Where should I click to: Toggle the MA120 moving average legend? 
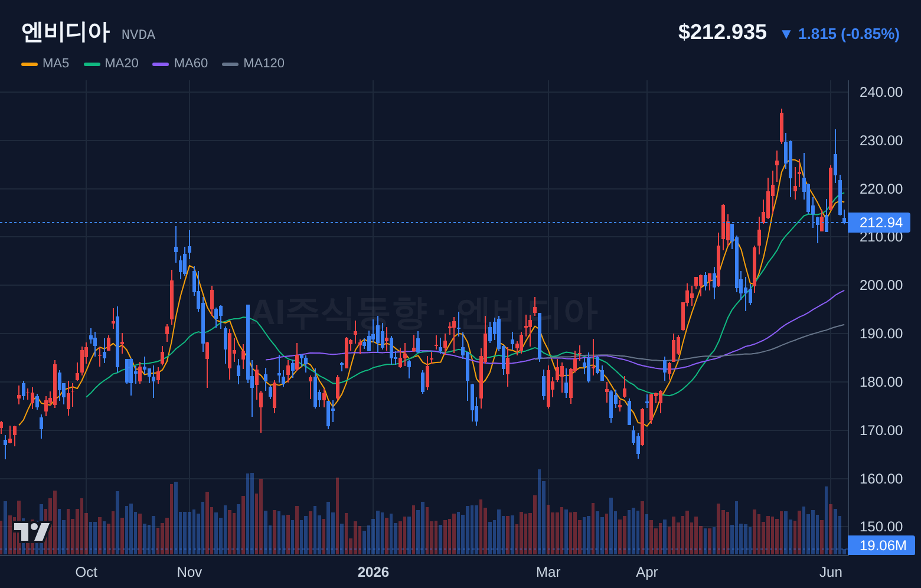[253, 63]
